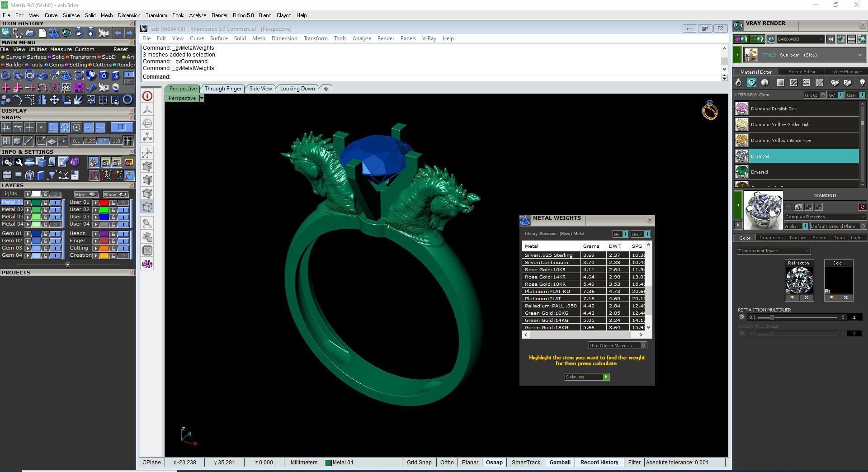868x472 pixels.
Task: Click the rewind icon in V-Ray Render toolbar
Action: click(x=830, y=39)
